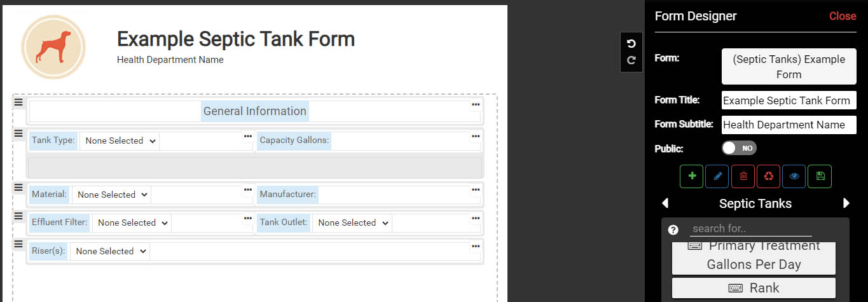Open the Effluent Filter dropdown
This screenshot has height=302, width=868.
pyautogui.click(x=132, y=223)
